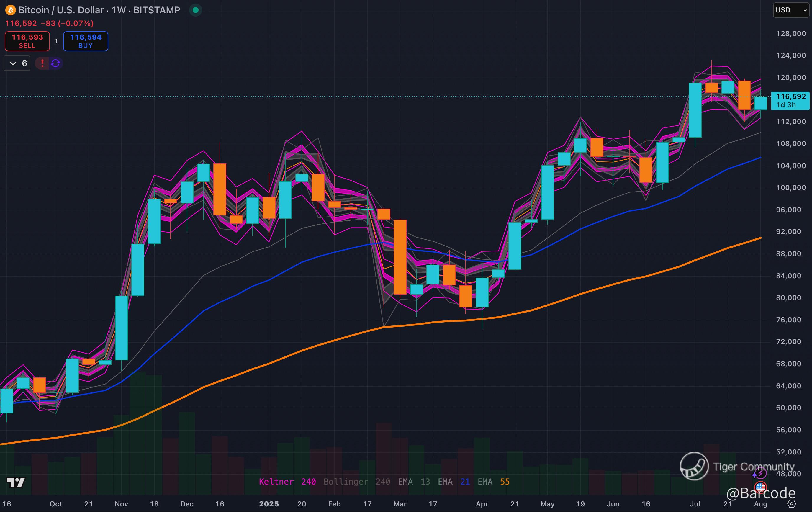Click the red exclamation warning icon

coord(42,63)
